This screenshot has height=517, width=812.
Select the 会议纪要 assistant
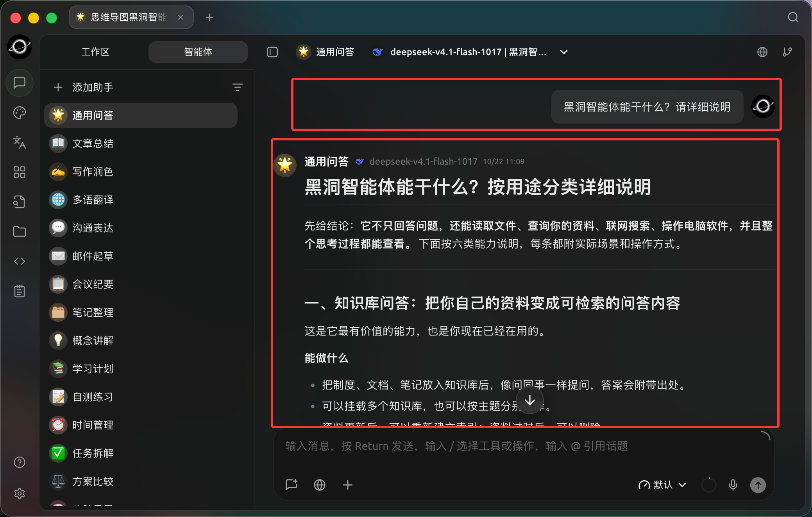pyautogui.click(x=141, y=284)
